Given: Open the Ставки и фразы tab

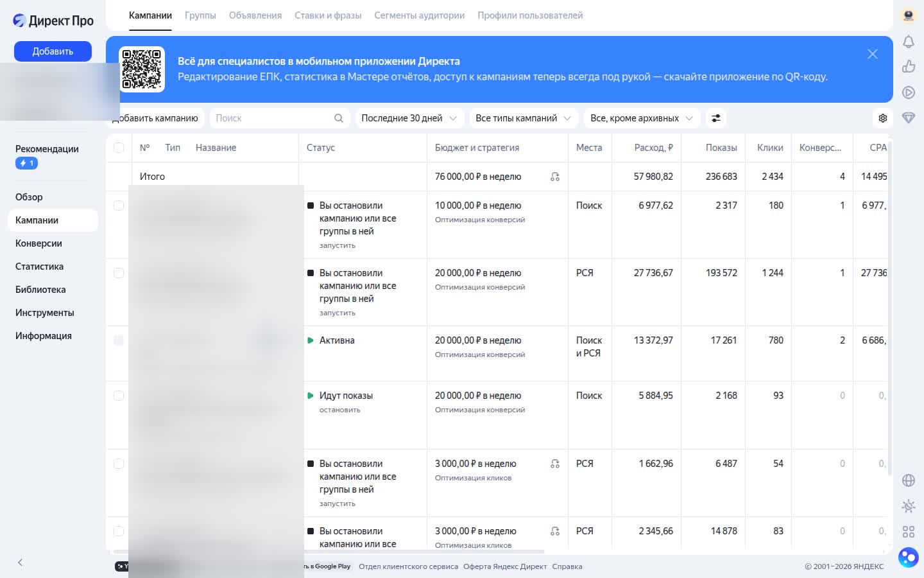Looking at the screenshot, I should 328,15.
